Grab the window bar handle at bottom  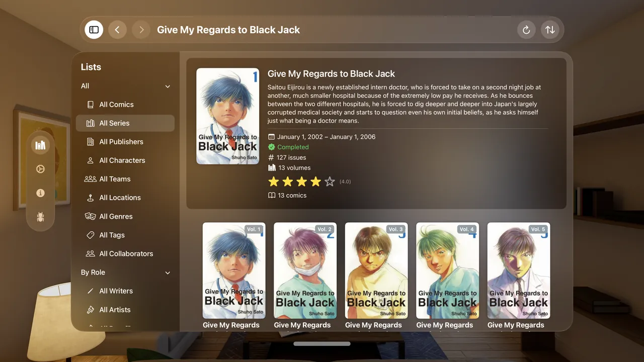(322, 344)
